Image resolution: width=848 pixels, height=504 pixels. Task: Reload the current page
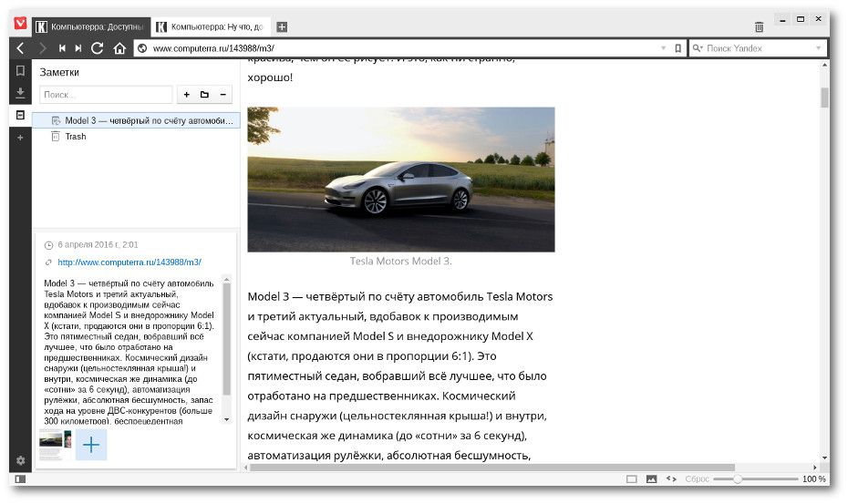pyautogui.click(x=98, y=48)
